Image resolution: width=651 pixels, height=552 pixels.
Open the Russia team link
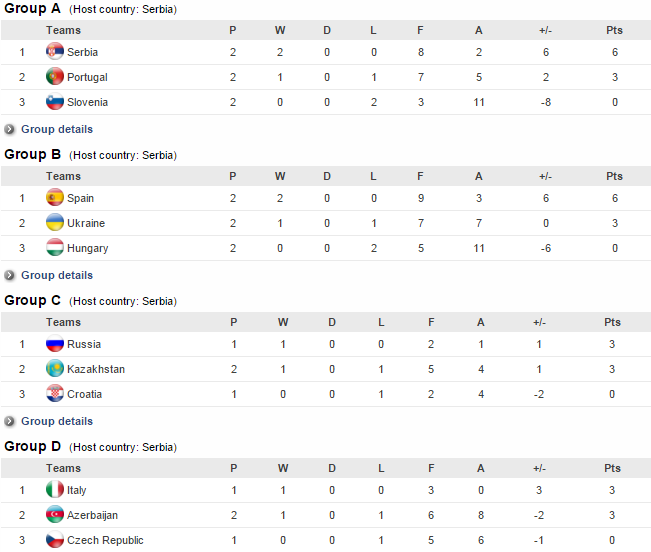pos(84,344)
